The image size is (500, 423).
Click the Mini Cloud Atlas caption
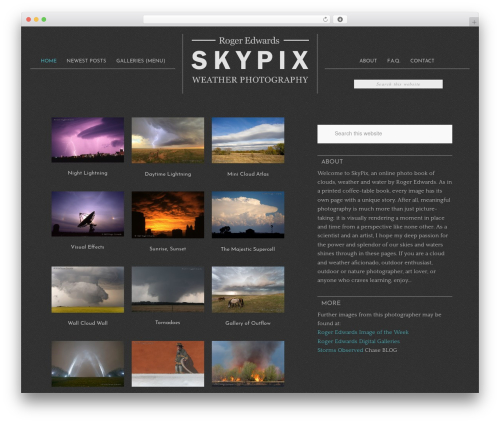[x=248, y=174]
